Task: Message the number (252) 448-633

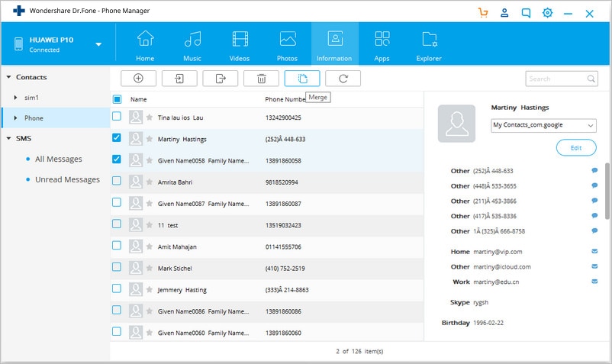Action: click(x=594, y=170)
